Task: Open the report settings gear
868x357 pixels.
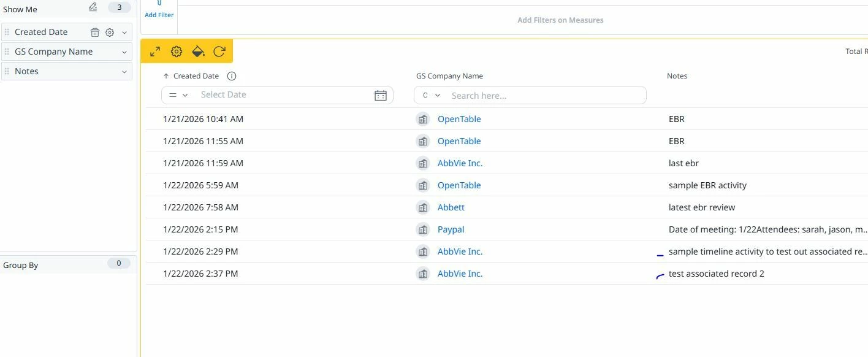Action: (x=177, y=52)
